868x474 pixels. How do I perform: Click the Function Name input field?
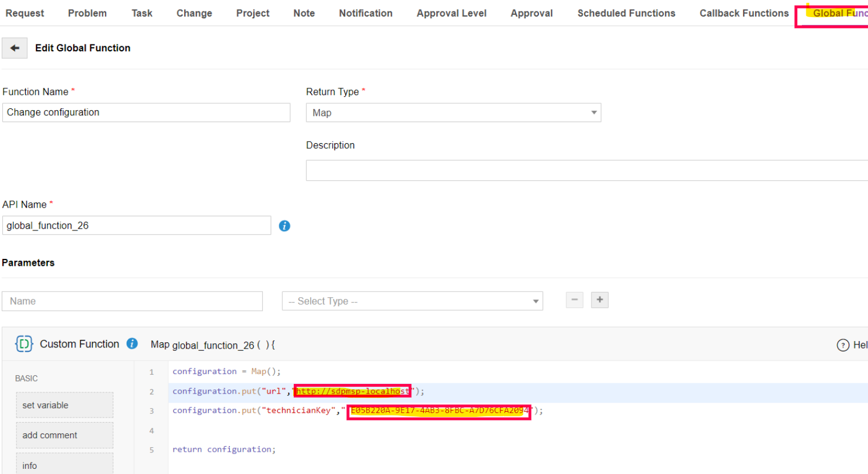point(146,112)
